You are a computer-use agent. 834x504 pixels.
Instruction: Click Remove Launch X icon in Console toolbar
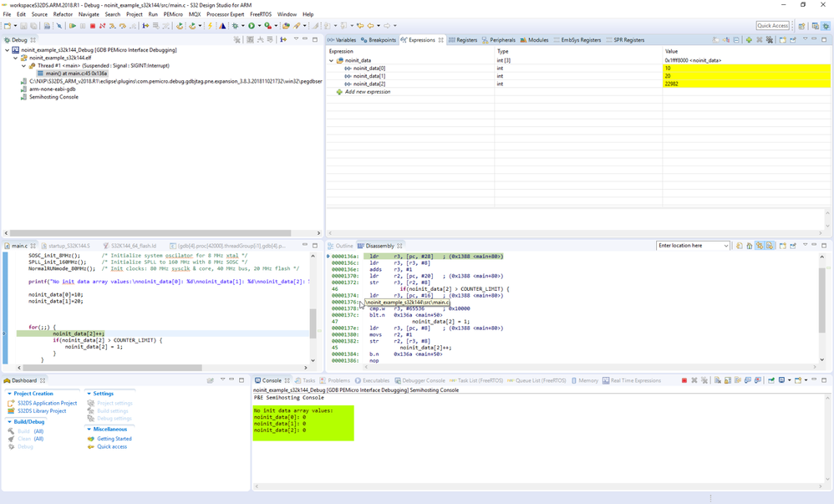tap(694, 380)
